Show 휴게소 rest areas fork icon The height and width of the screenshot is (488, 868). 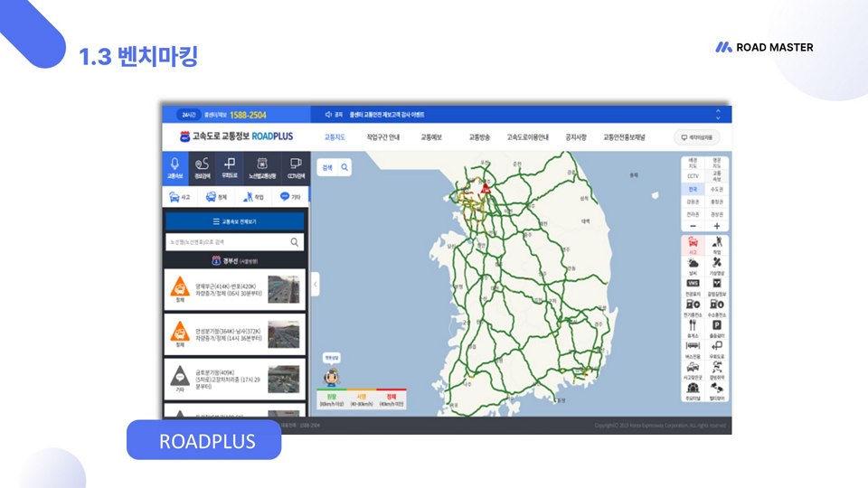693,329
